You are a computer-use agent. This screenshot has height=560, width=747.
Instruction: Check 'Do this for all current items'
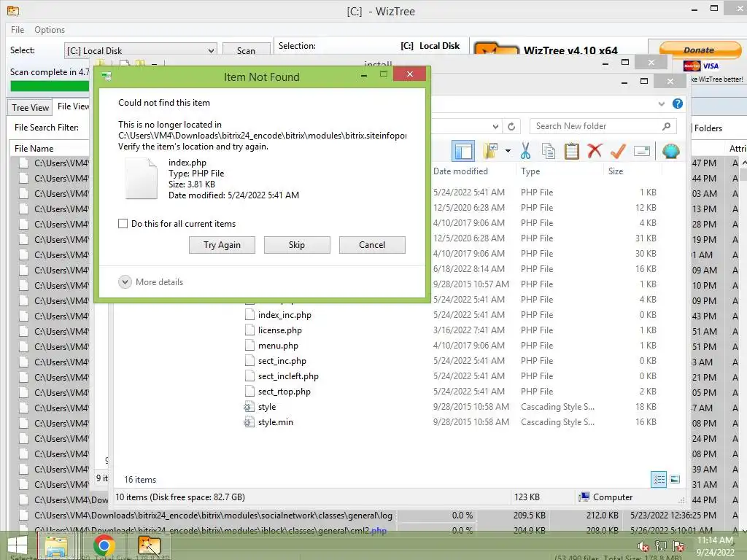click(x=123, y=223)
